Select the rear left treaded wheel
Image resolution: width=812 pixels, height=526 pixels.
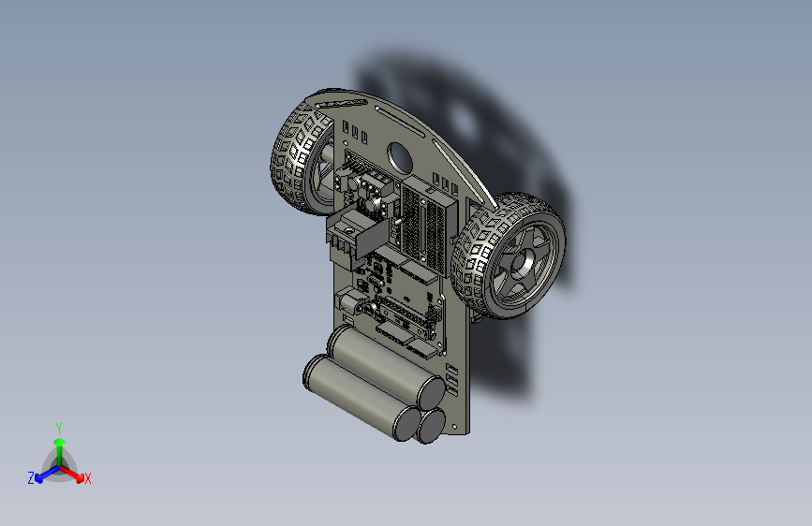[302, 158]
